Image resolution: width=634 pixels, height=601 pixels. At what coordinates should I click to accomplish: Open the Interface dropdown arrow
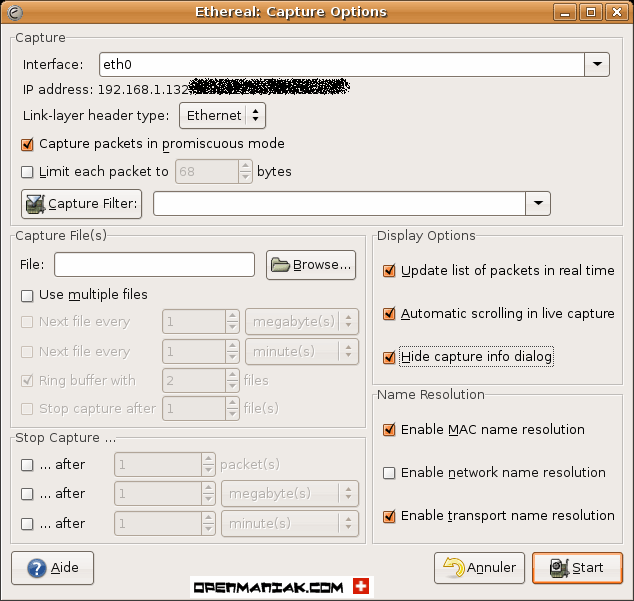click(597, 64)
